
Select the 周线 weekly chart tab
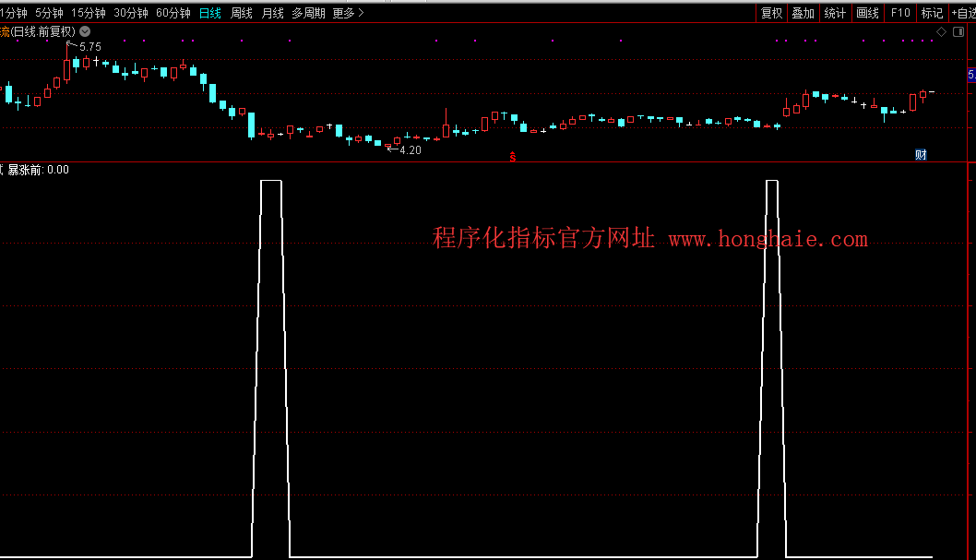(x=242, y=13)
